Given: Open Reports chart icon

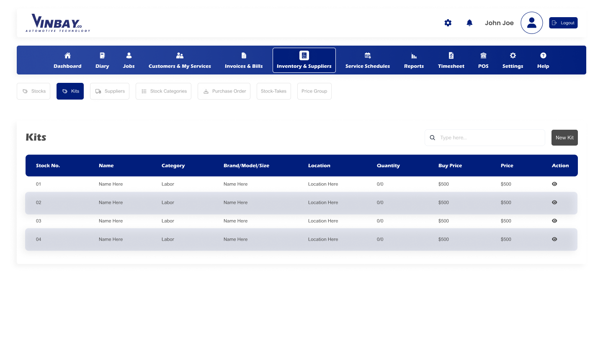Looking at the screenshot, I should coord(414,56).
